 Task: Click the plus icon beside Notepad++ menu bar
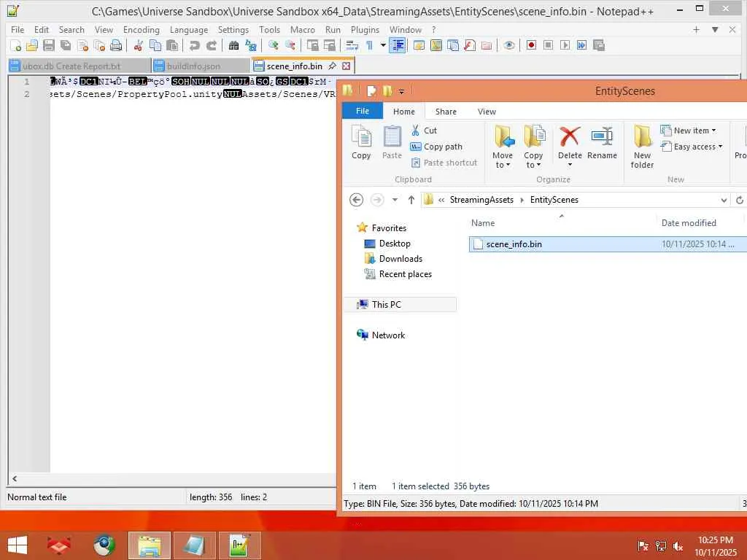(696, 29)
